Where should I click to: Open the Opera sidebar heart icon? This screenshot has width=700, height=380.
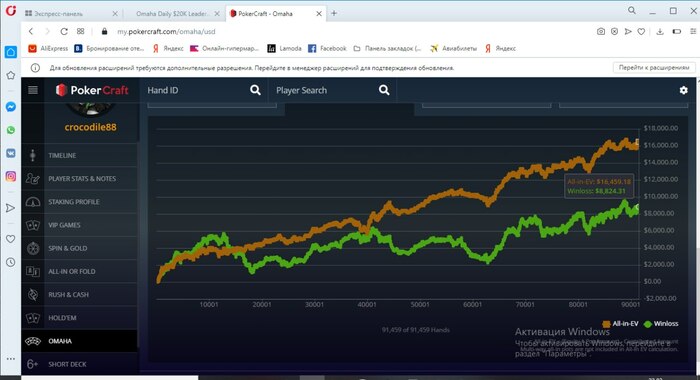pyautogui.click(x=11, y=239)
